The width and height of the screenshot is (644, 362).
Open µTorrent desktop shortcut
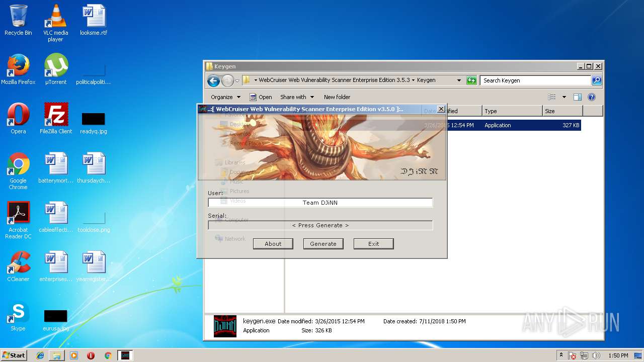tap(55, 69)
